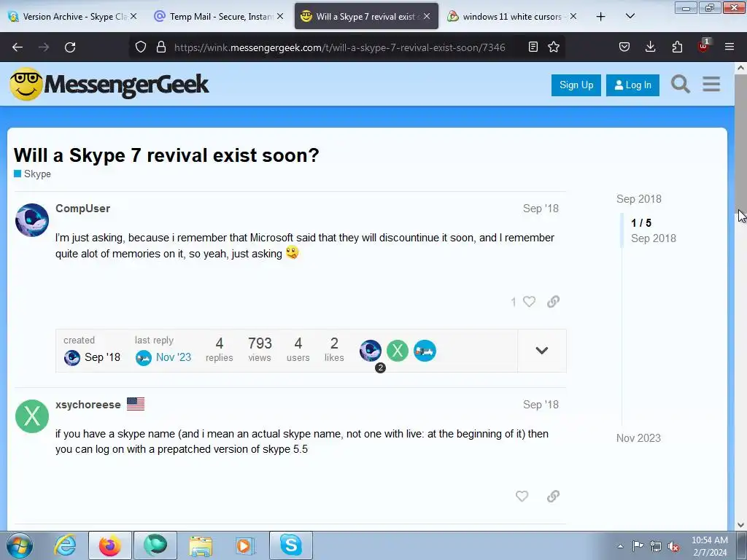Open the extensions puzzle menu

(677, 47)
